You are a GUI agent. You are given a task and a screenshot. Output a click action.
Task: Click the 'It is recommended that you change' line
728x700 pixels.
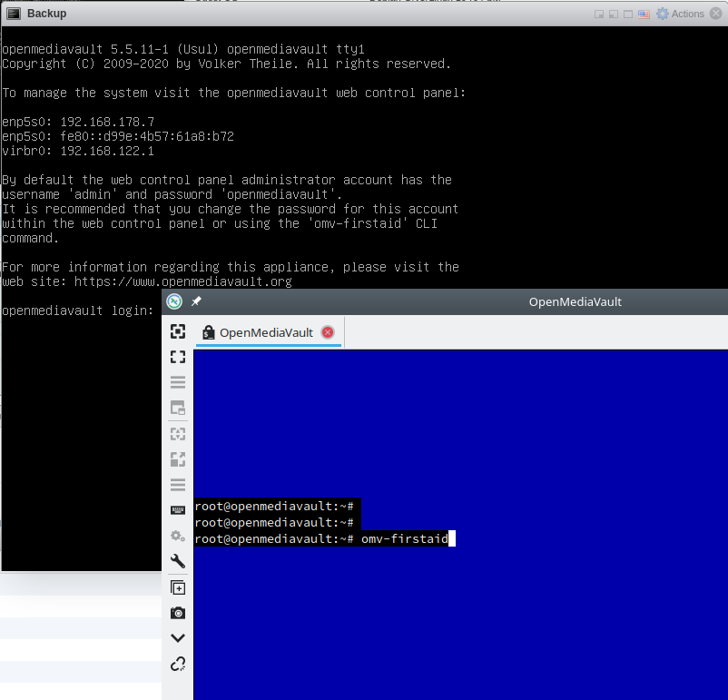(231, 209)
